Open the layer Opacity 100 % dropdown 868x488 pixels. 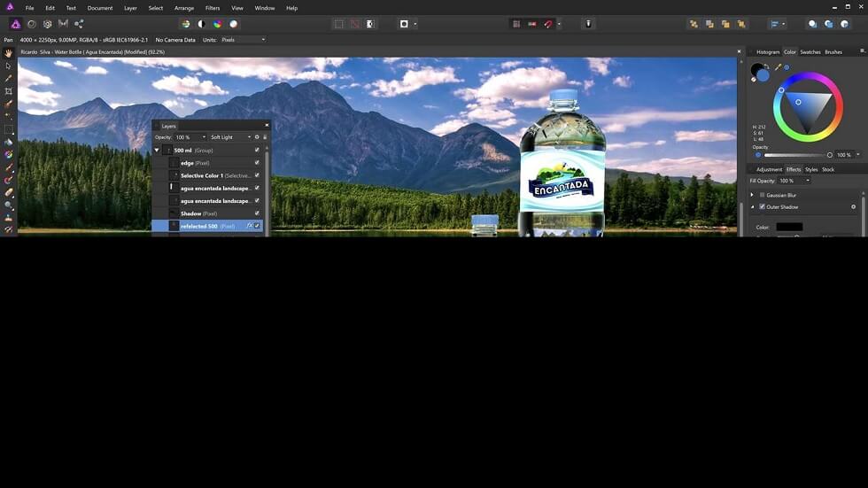point(190,137)
